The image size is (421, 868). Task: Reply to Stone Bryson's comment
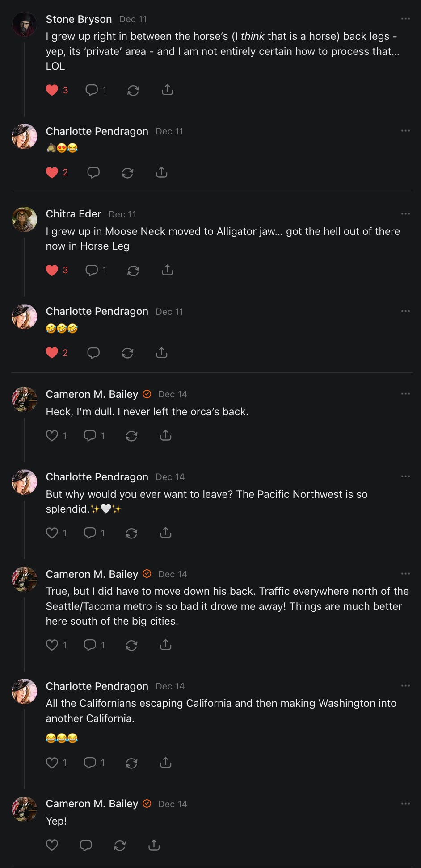pyautogui.click(x=92, y=90)
